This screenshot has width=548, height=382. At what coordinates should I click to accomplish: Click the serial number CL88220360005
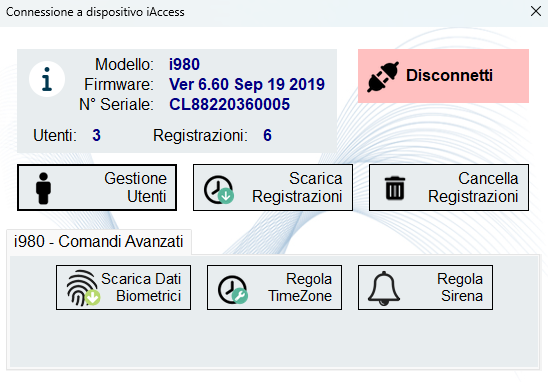(230, 104)
